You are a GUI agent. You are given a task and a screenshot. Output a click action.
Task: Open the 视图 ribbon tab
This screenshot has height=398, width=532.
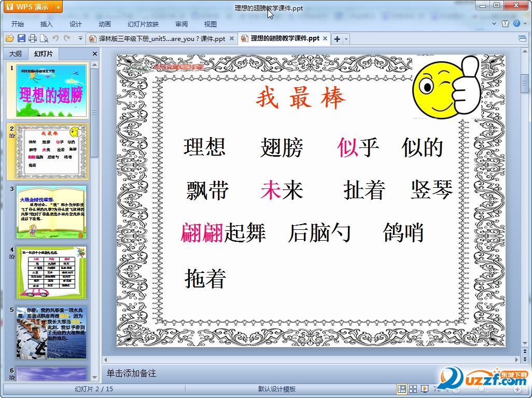pyautogui.click(x=211, y=24)
